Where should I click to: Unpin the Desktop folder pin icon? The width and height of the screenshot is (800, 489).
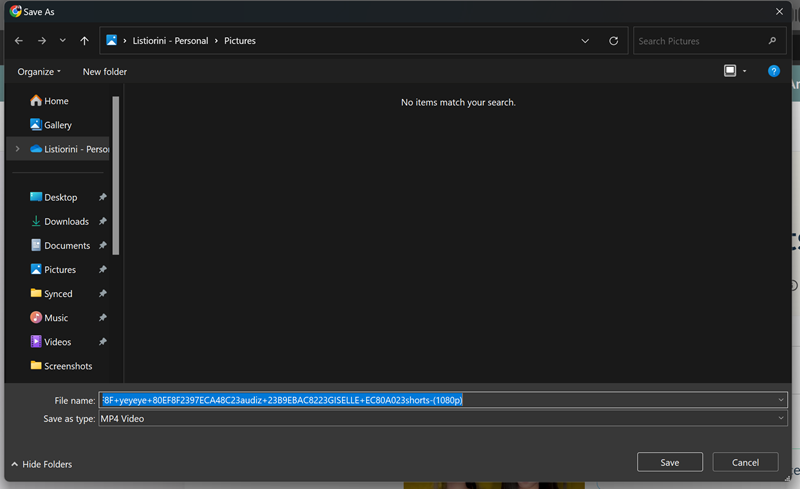(102, 198)
